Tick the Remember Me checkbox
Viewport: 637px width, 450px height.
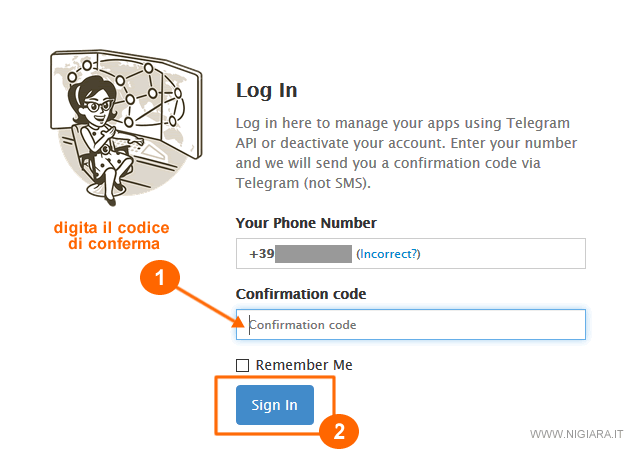point(242,365)
